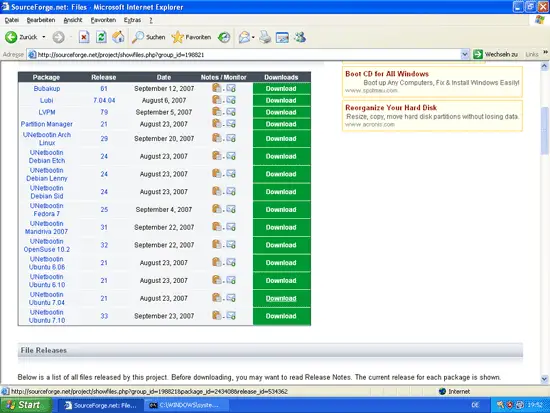
Task: Open release notes icon for Bubakup
Action: 217,88
